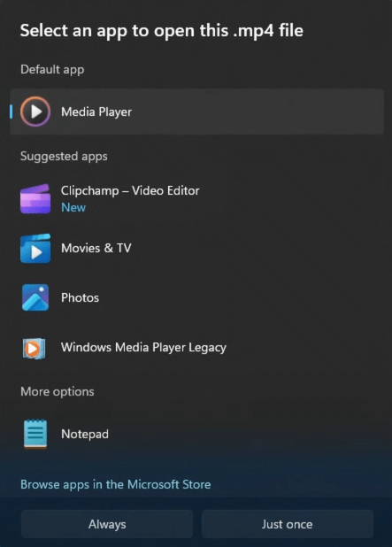Select Windows Media Player Legacy label
The width and height of the screenshot is (392, 547).
pos(143,348)
